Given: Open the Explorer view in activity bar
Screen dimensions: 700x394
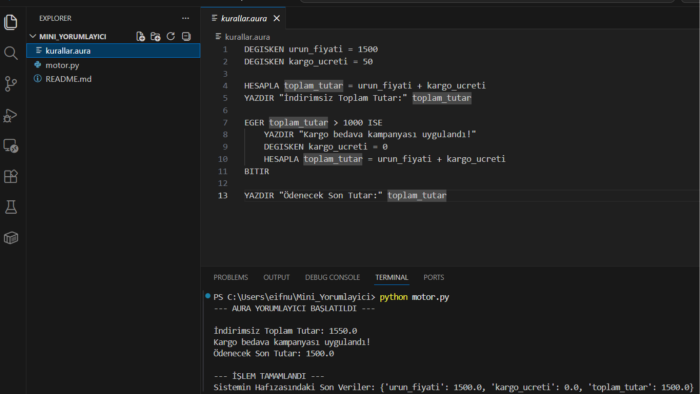Looking at the screenshot, I should tap(11, 22).
